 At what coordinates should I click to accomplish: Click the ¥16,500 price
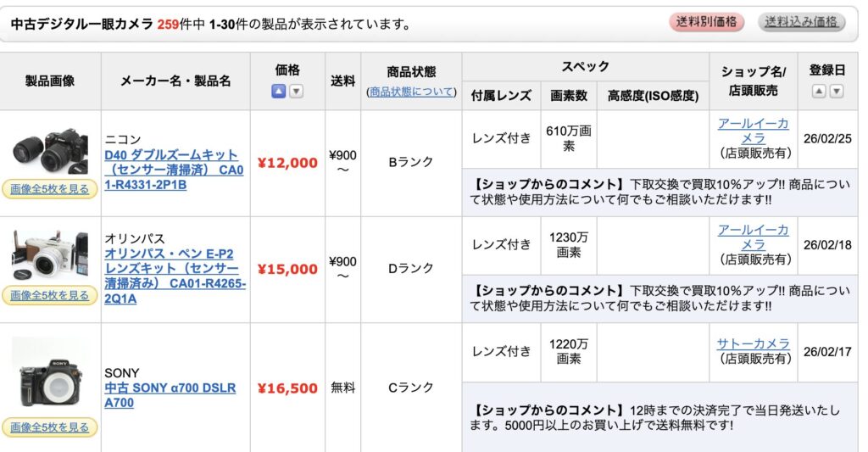(x=287, y=388)
